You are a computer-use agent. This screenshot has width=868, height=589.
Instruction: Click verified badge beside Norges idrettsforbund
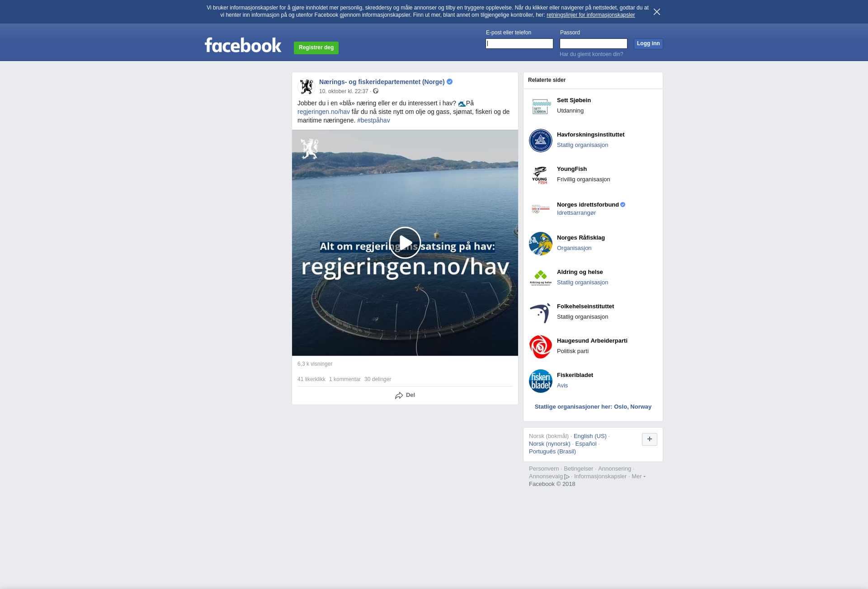point(623,205)
